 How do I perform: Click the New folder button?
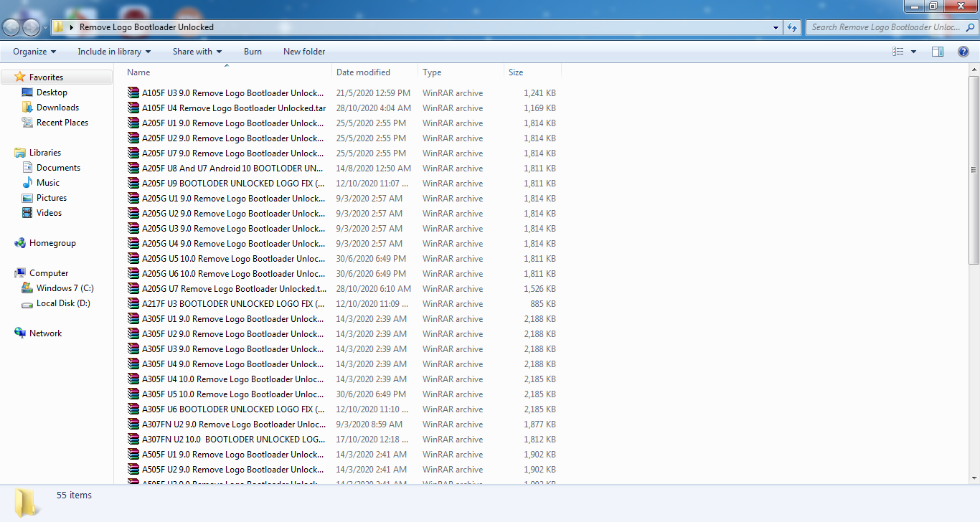tap(303, 51)
